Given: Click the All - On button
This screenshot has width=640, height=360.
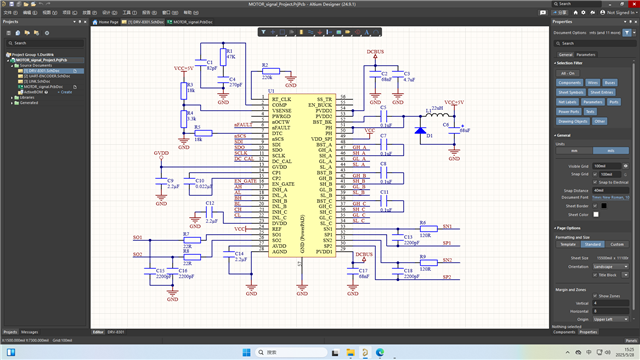Looking at the screenshot, I should pos(568,73).
